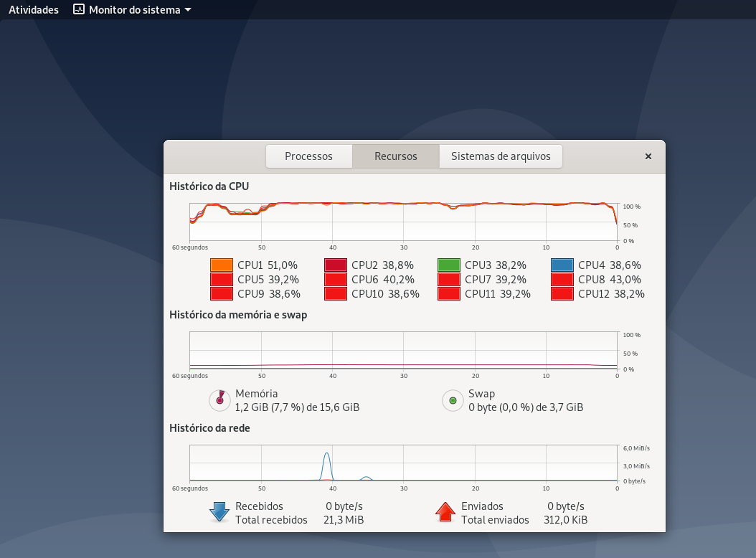This screenshot has width=756, height=558.
Task: Click the Swap pie chart icon
Action: pyautogui.click(x=453, y=400)
